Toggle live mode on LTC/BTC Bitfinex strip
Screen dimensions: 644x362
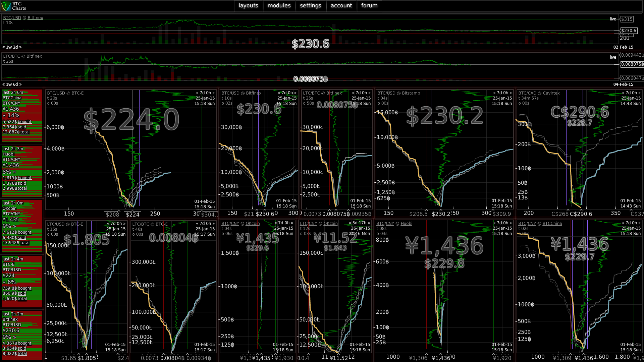[x=613, y=57]
